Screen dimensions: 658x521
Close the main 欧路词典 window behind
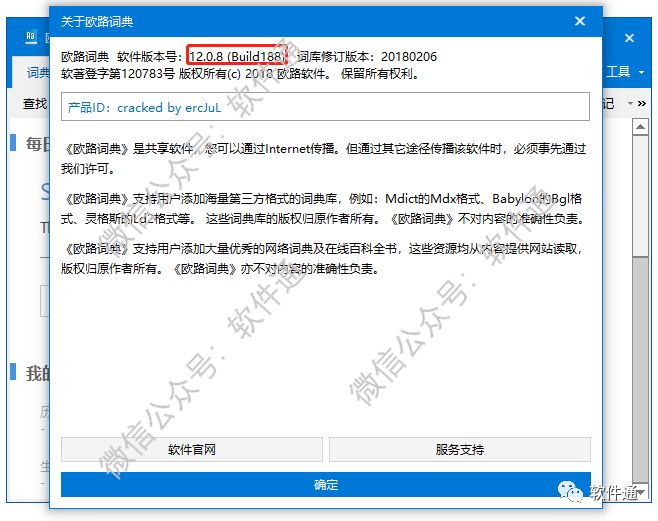[x=629, y=38]
